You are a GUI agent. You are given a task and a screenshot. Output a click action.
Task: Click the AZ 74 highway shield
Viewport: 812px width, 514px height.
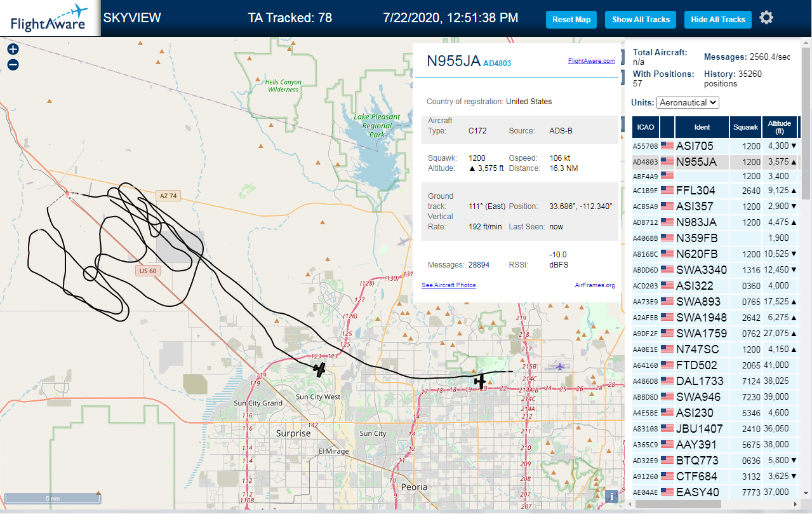pos(168,196)
